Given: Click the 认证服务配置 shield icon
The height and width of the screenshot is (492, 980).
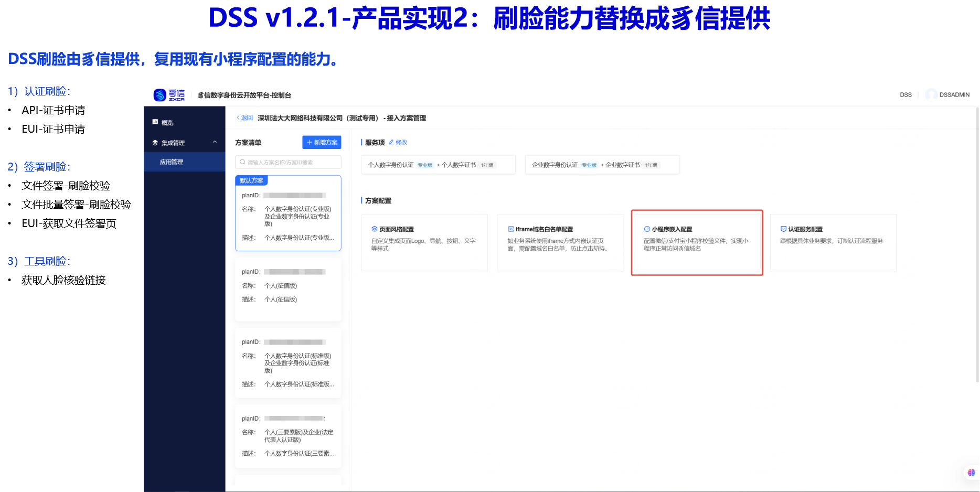Looking at the screenshot, I should coord(783,229).
